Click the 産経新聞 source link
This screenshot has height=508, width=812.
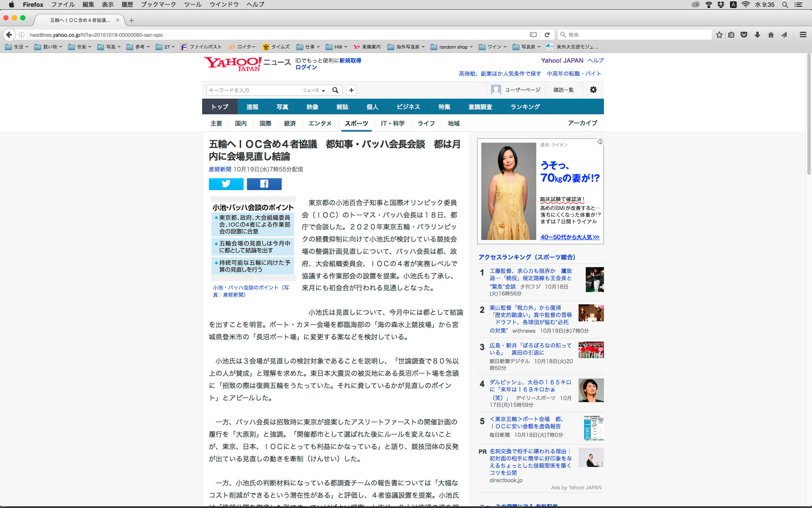pyautogui.click(x=219, y=169)
